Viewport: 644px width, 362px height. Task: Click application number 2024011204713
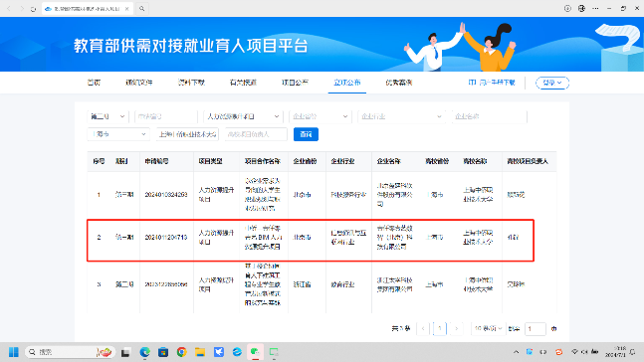click(166, 238)
